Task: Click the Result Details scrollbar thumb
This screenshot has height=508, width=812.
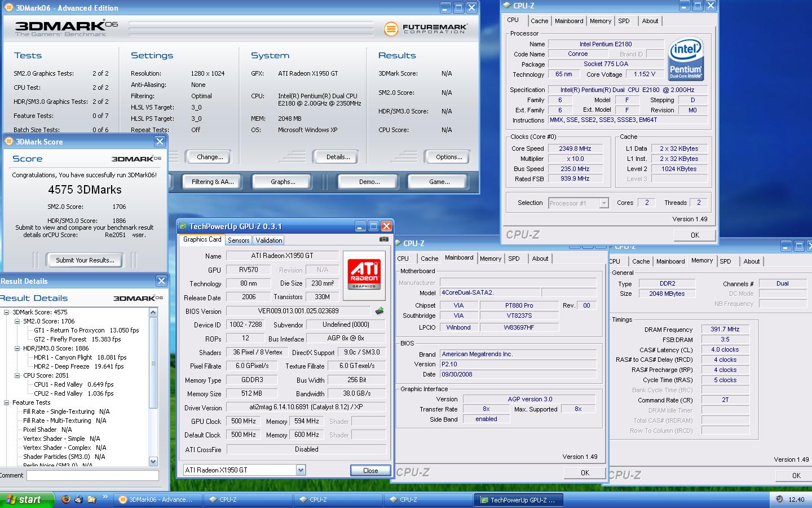Action: (x=153, y=362)
